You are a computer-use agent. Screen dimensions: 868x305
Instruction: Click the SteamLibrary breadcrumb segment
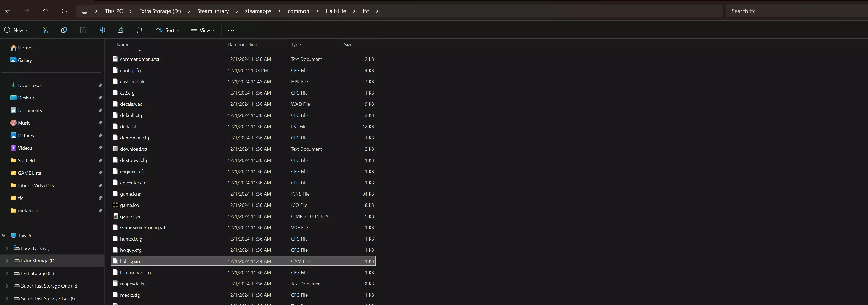point(212,11)
